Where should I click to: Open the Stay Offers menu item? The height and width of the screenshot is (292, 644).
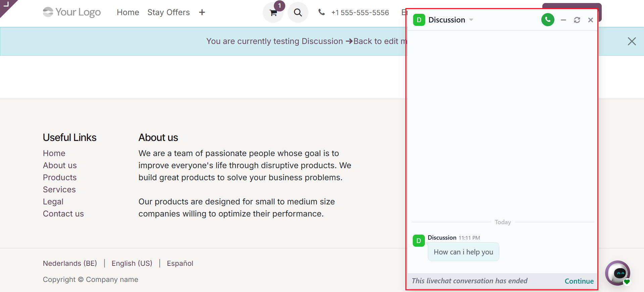(168, 12)
